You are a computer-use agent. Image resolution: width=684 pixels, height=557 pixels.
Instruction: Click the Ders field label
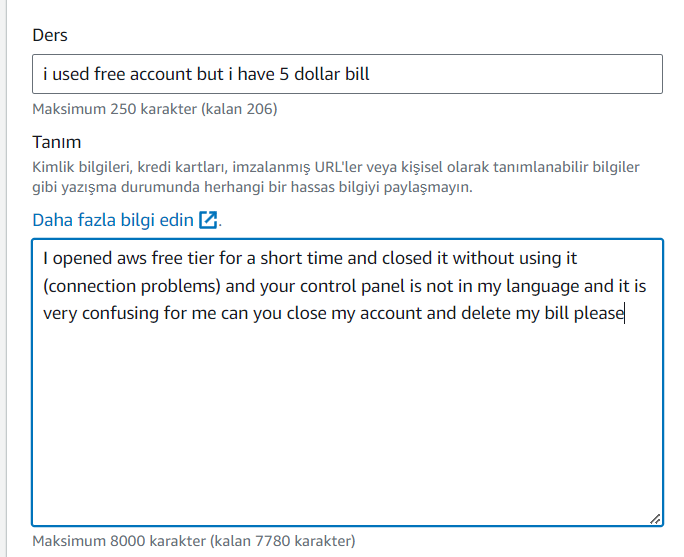[x=50, y=35]
